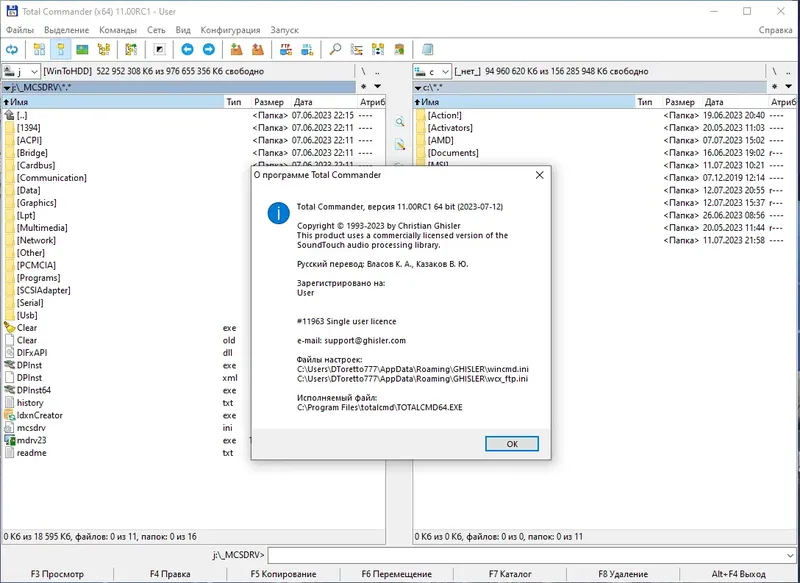The width and height of the screenshot is (800, 583).
Task: Click the F4 Правка button
Action: [x=170, y=574]
